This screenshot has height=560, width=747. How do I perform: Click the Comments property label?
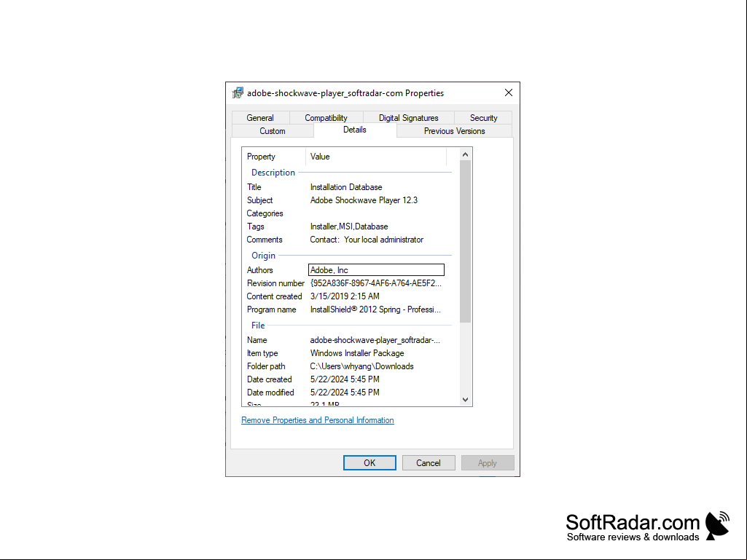(265, 240)
